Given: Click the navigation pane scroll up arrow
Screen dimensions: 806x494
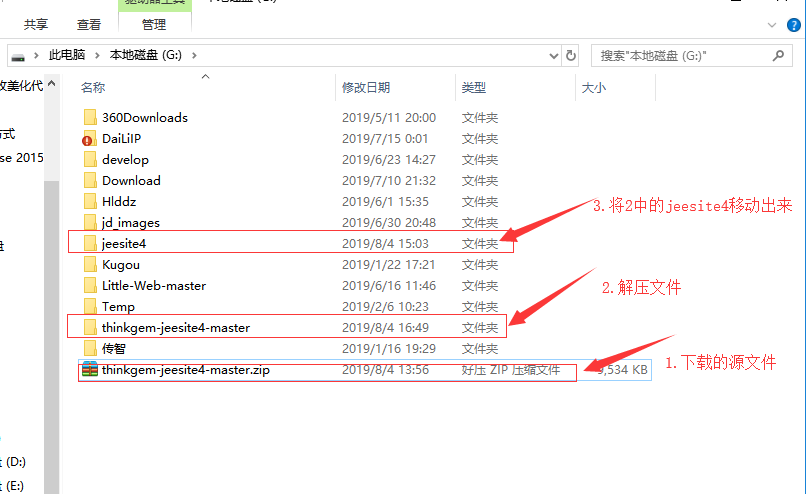Looking at the screenshot, I should click(x=51, y=83).
